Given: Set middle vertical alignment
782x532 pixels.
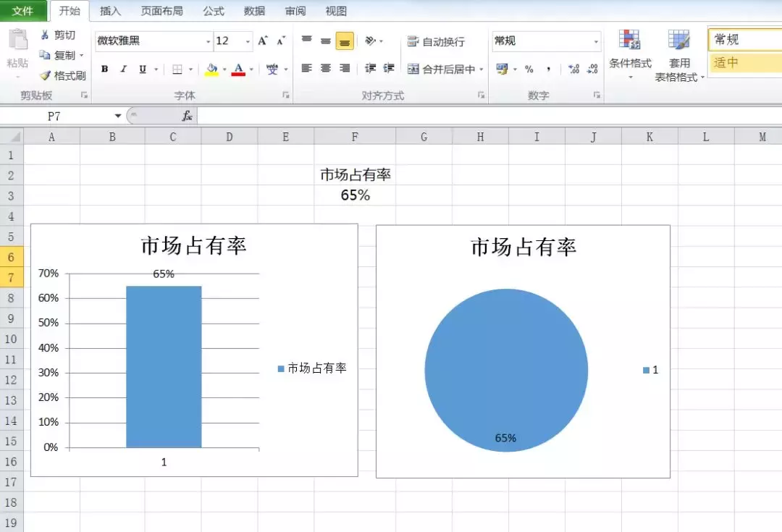Looking at the screenshot, I should tap(326, 41).
